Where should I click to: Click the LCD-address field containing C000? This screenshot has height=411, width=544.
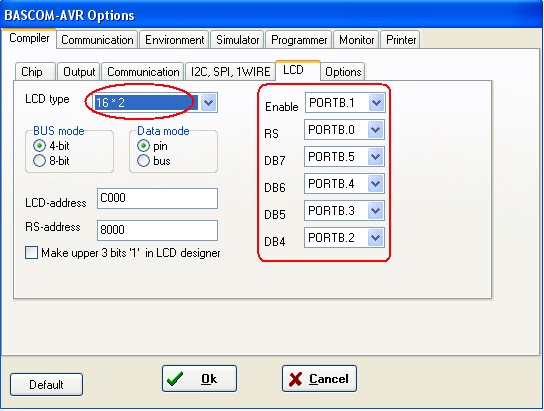click(x=157, y=198)
